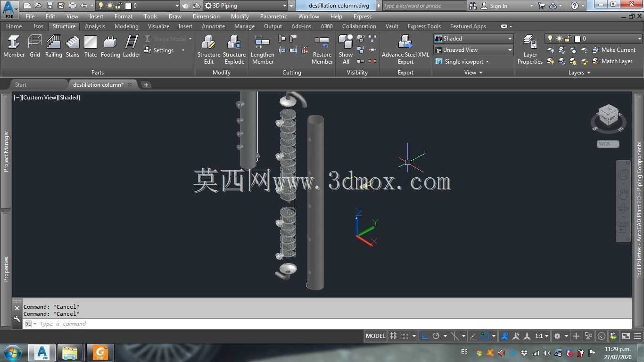Choose the Ladder tool
This screenshot has height=362, width=644.
(x=132, y=47)
